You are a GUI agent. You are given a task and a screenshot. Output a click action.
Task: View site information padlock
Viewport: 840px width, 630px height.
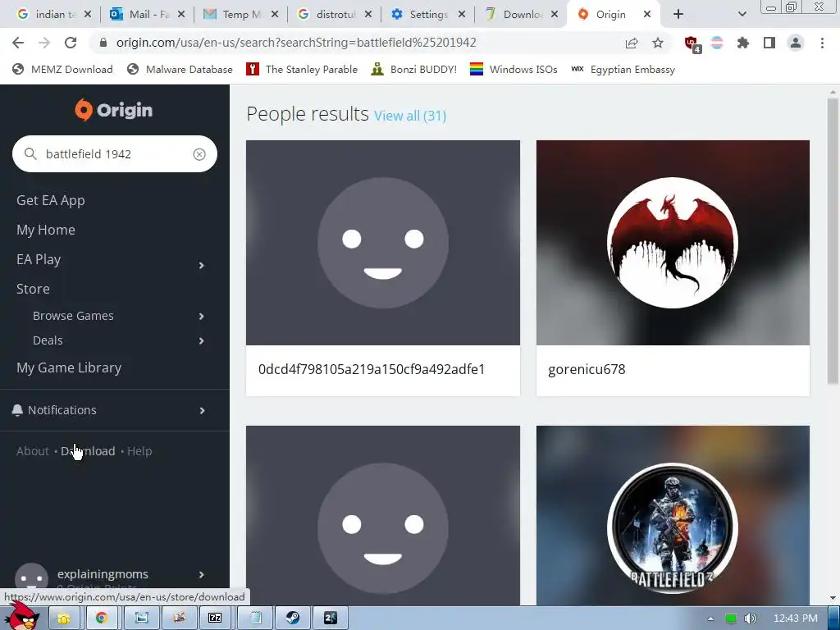[x=103, y=43]
